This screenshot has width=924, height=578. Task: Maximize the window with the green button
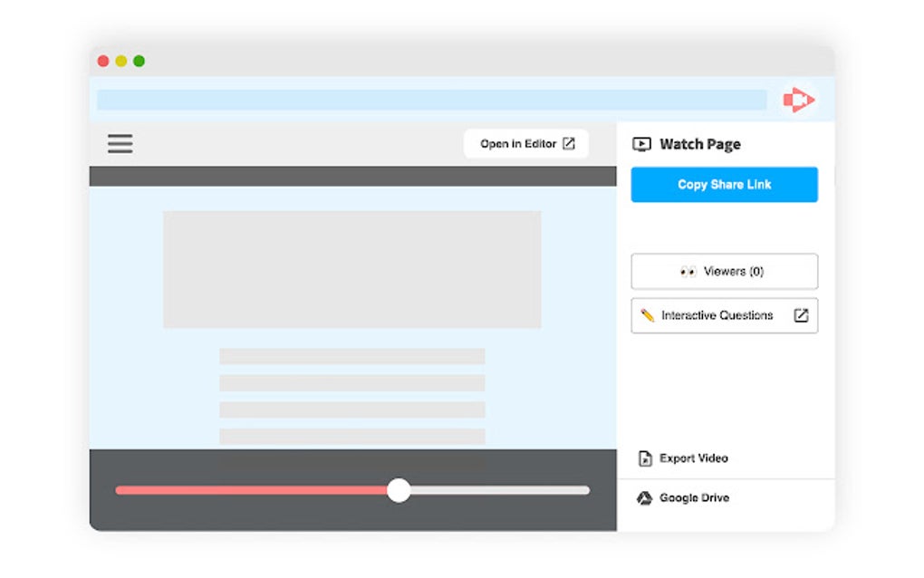(x=140, y=61)
